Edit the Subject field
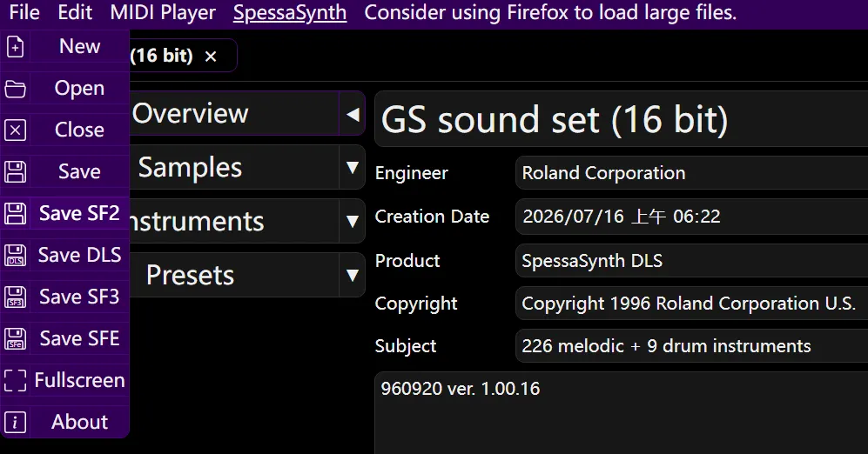The width and height of the screenshot is (868, 454). pos(692,346)
